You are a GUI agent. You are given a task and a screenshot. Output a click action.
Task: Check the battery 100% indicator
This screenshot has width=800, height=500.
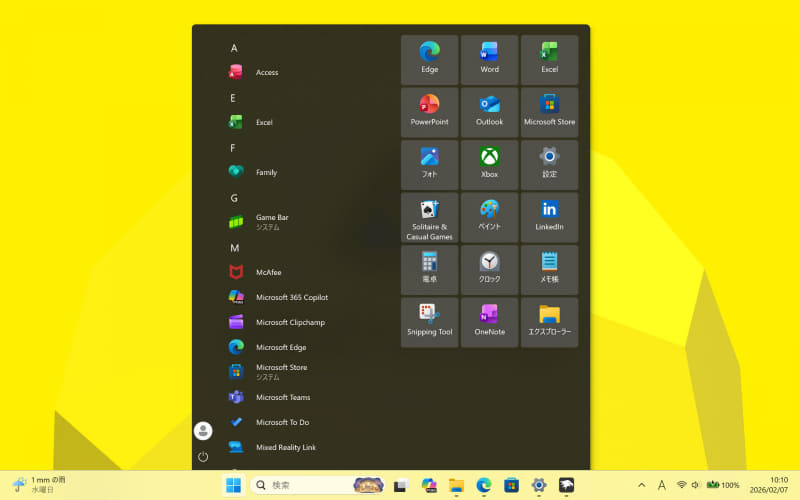[x=723, y=485]
